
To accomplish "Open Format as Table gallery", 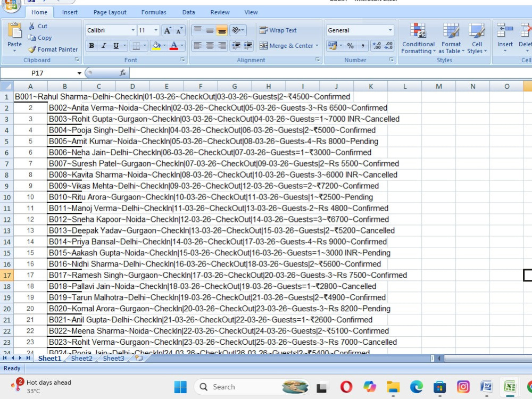I will click(x=451, y=38).
